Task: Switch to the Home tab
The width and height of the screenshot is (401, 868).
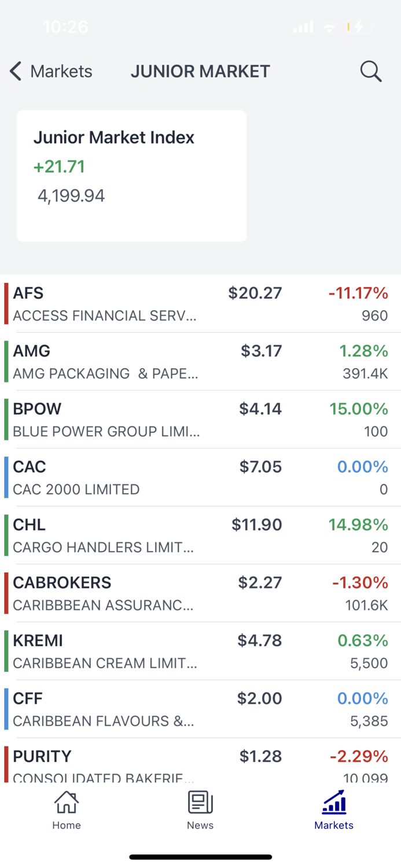Action: click(x=67, y=810)
